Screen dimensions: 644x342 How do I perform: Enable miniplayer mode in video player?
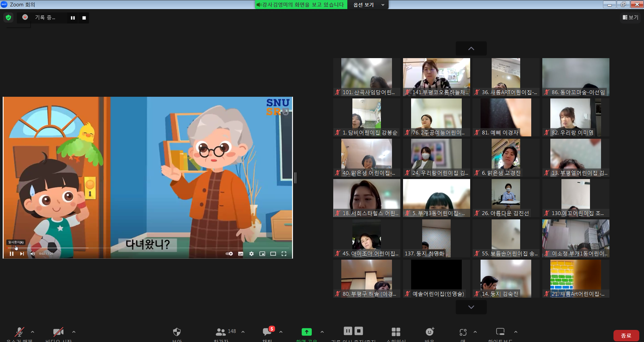tap(262, 254)
